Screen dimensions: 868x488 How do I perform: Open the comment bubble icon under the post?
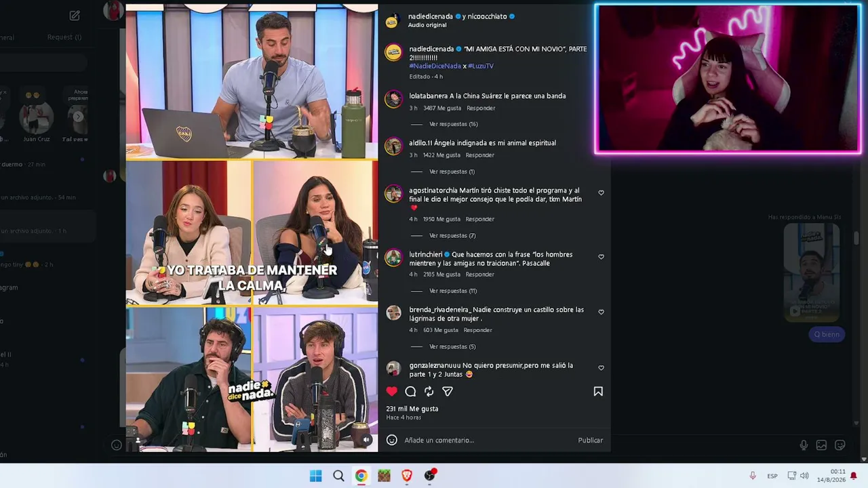[410, 391]
